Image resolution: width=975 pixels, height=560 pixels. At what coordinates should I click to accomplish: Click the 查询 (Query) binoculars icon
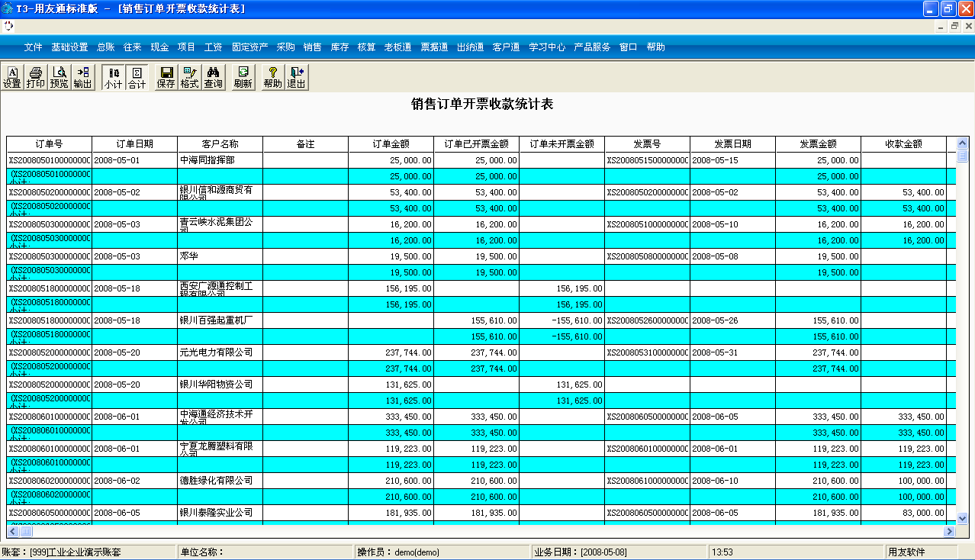click(x=213, y=77)
